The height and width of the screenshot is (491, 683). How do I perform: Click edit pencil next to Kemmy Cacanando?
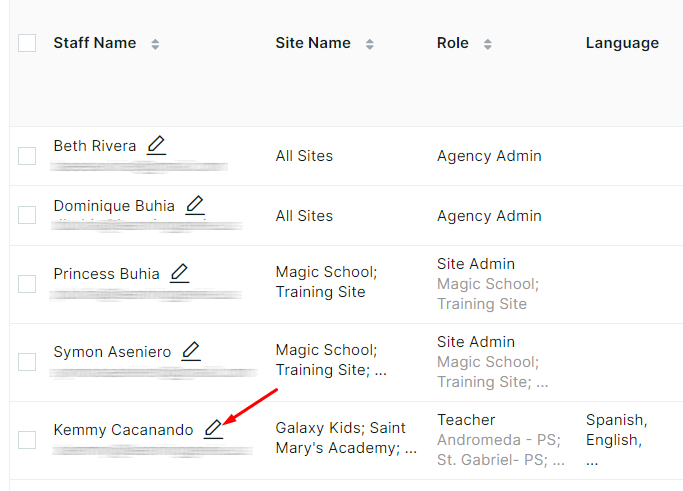pyautogui.click(x=213, y=429)
